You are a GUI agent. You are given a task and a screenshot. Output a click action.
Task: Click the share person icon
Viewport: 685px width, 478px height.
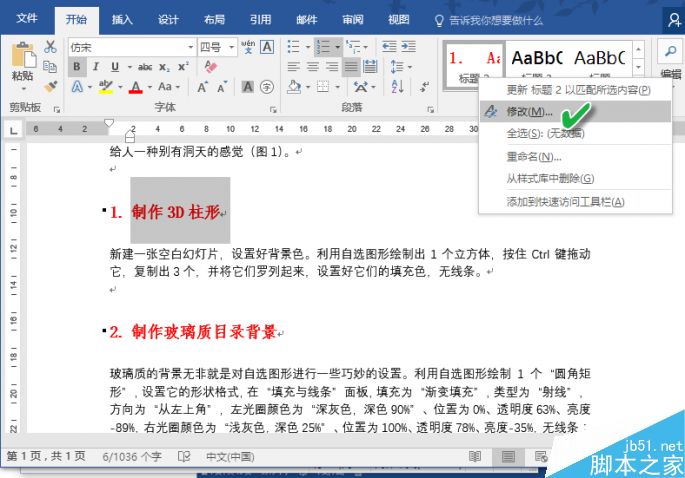[x=675, y=20]
